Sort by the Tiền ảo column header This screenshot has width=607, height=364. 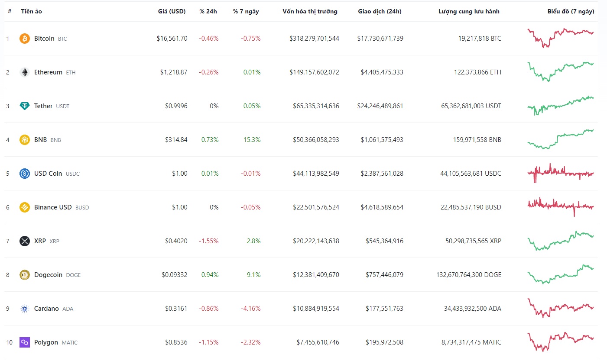tap(32, 11)
